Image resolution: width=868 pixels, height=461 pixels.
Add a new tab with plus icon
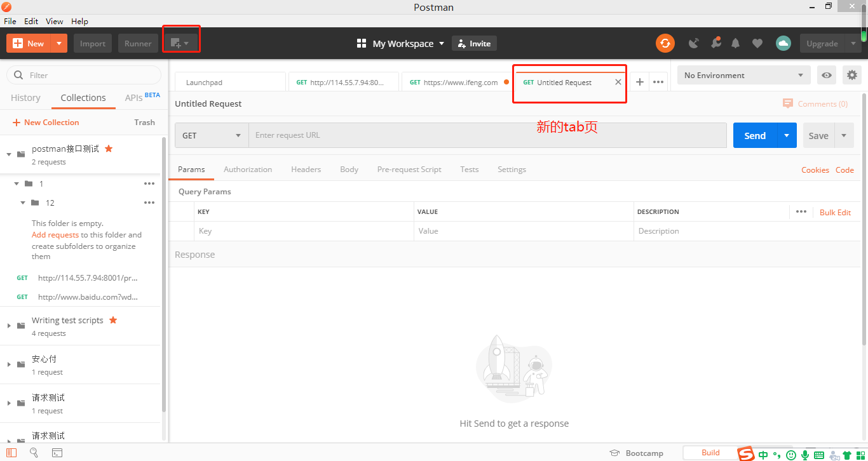(x=640, y=82)
